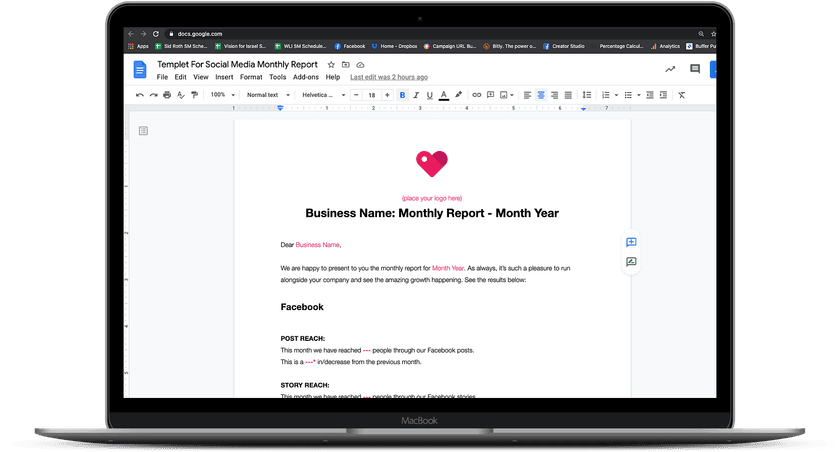Open the View menu
The width and height of the screenshot is (838, 452).
[x=201, y=77]
